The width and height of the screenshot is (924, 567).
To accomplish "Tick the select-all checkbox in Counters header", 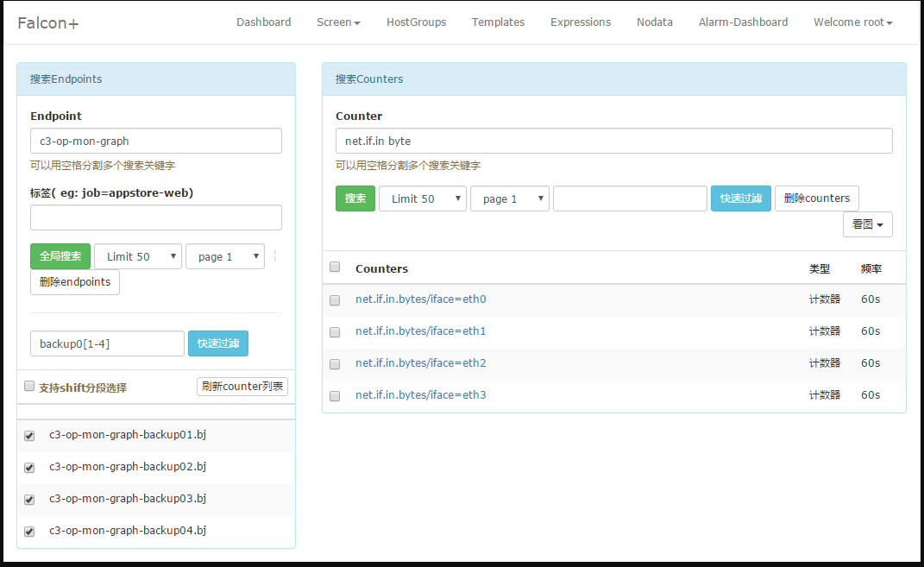I will (x=335, y=268).
